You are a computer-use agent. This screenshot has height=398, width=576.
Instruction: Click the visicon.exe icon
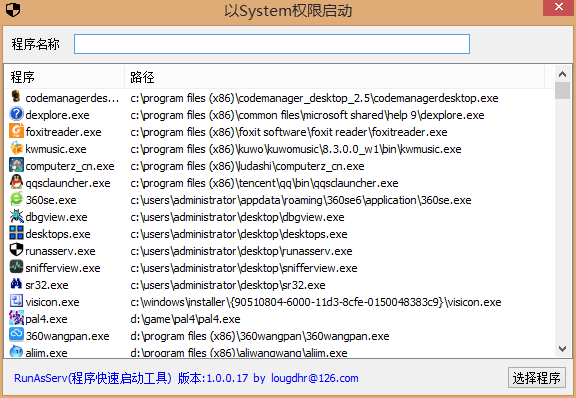pos(16,301)
